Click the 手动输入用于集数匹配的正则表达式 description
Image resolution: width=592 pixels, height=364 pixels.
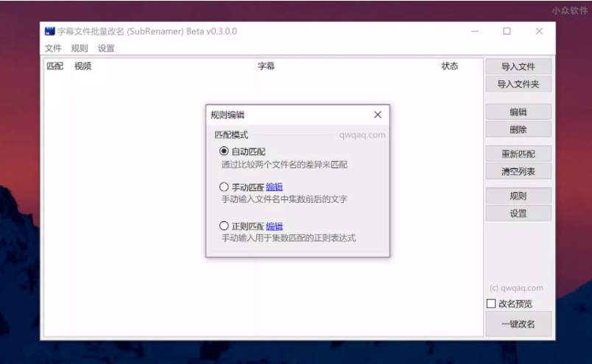coord(289,238)
